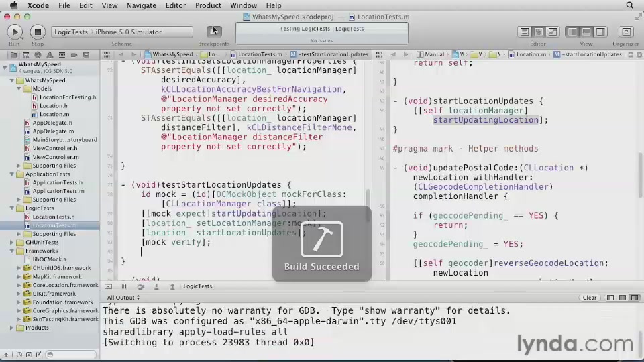Go back in assistant editor history
The image size is (644, 362).
click(394, 54)
